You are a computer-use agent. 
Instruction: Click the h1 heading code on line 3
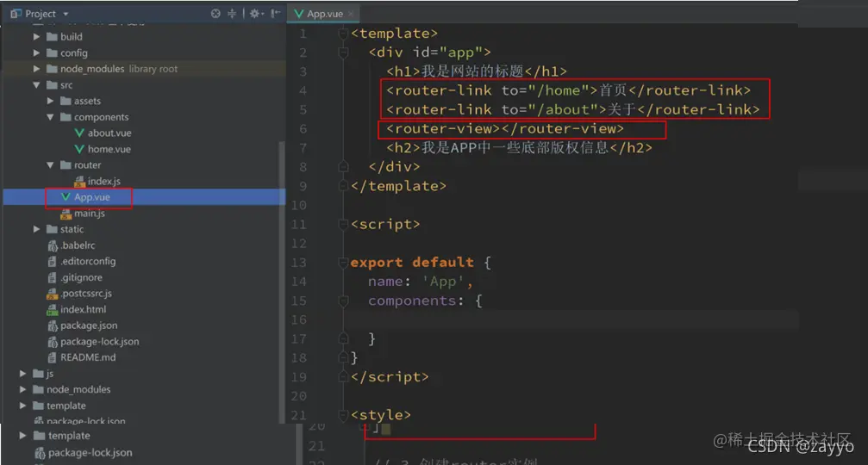tap(476, 71)
